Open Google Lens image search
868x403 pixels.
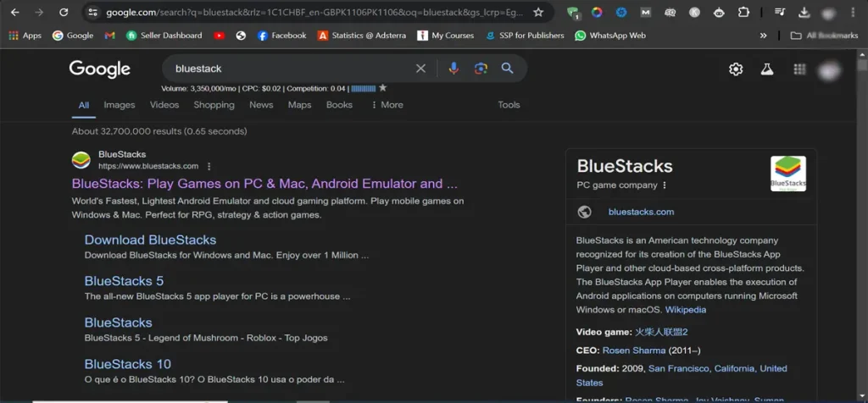pyautogui.click(x=481, y=69)
